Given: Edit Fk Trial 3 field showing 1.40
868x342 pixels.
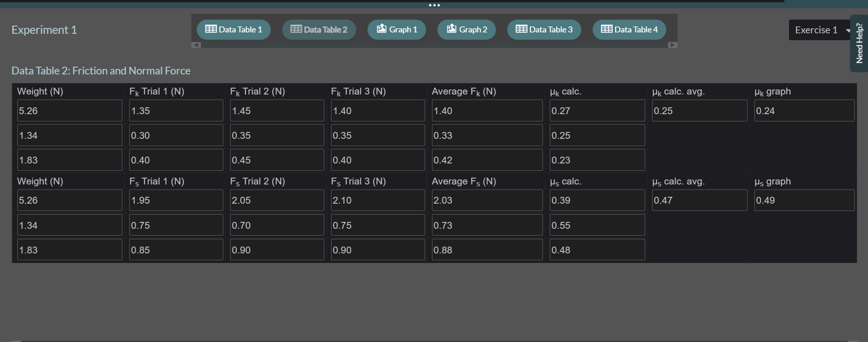Looking at the screenshot, I should [x=378, y=111].
